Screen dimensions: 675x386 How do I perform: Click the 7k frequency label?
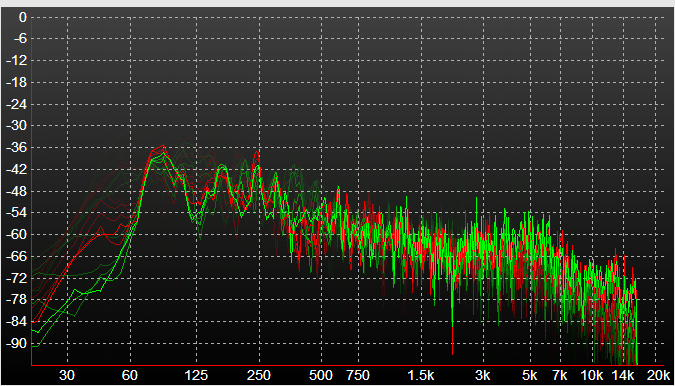[560, 375]
